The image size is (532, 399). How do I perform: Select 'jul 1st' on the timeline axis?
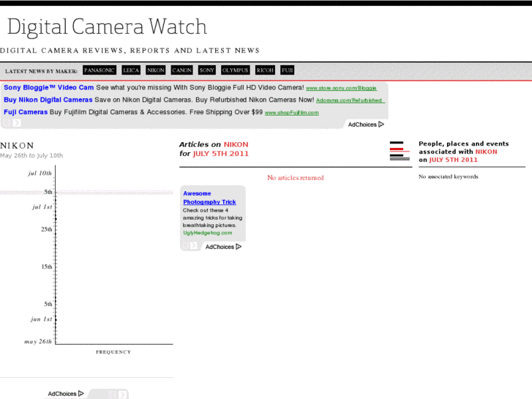tap(42, 206)
